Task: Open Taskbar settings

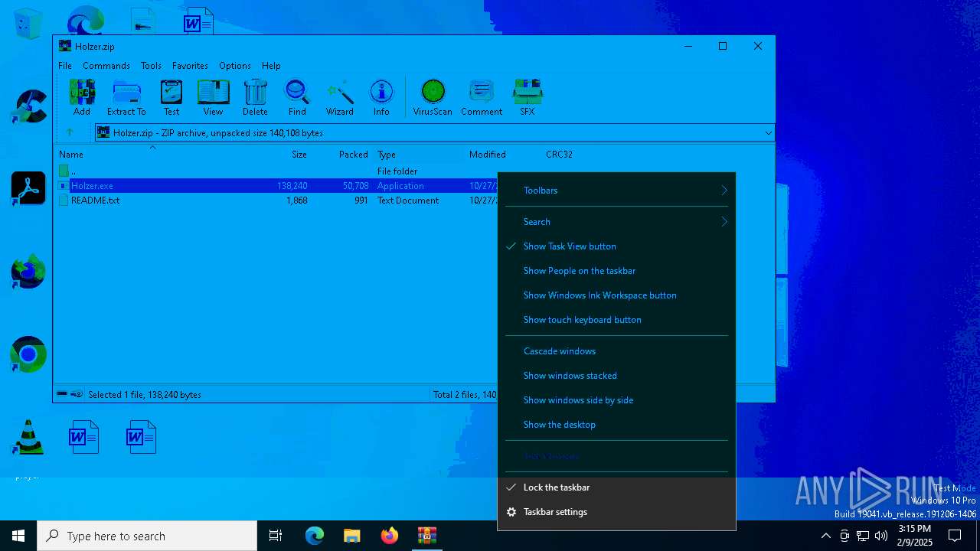Action: tap(616, 512)
